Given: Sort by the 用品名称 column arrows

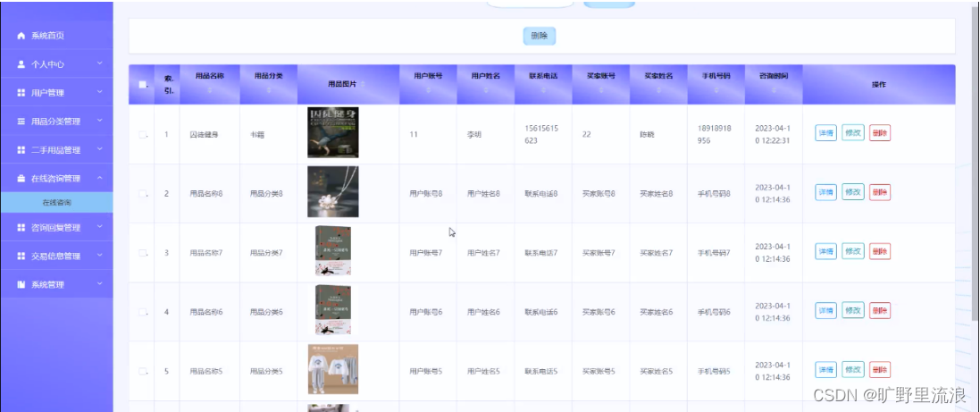Looking at the screenshot, I should [x=209, y=91].
